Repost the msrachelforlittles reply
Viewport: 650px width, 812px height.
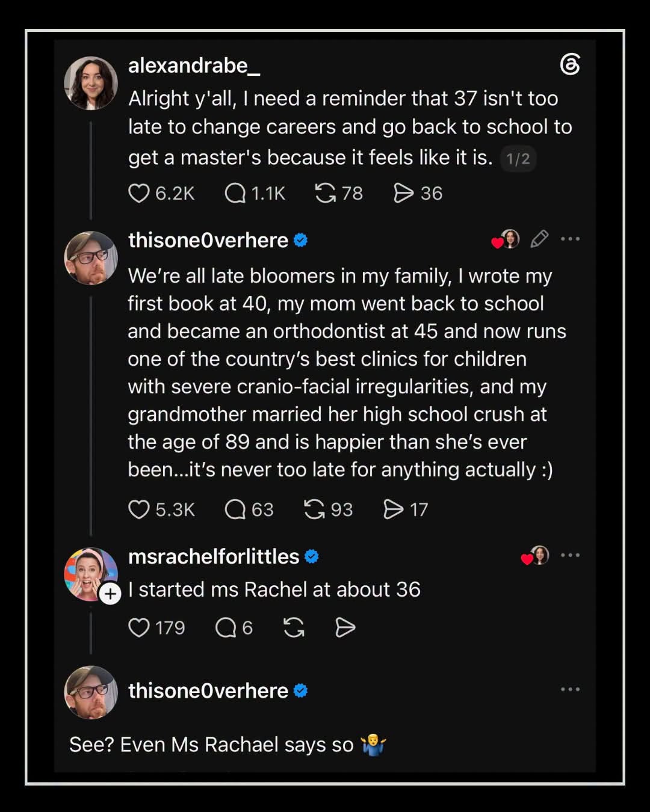[294, 627]
